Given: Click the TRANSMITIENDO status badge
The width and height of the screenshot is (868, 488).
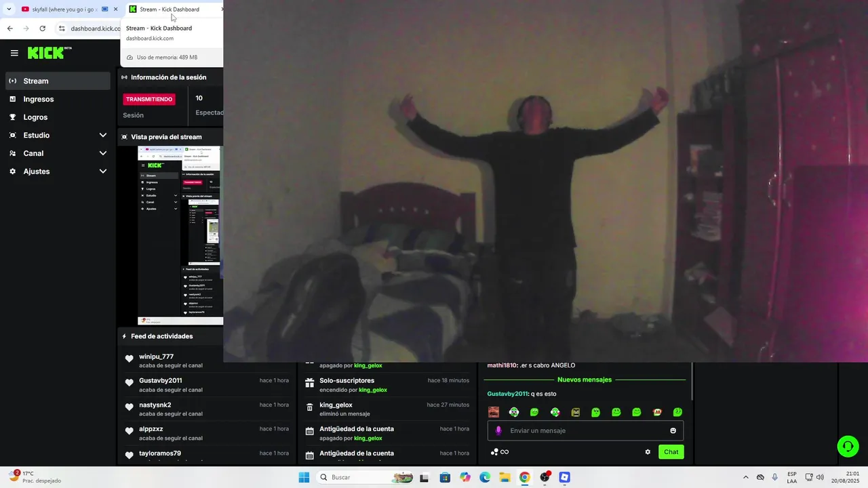Looking at the screenshot, I should click(149, 99).
